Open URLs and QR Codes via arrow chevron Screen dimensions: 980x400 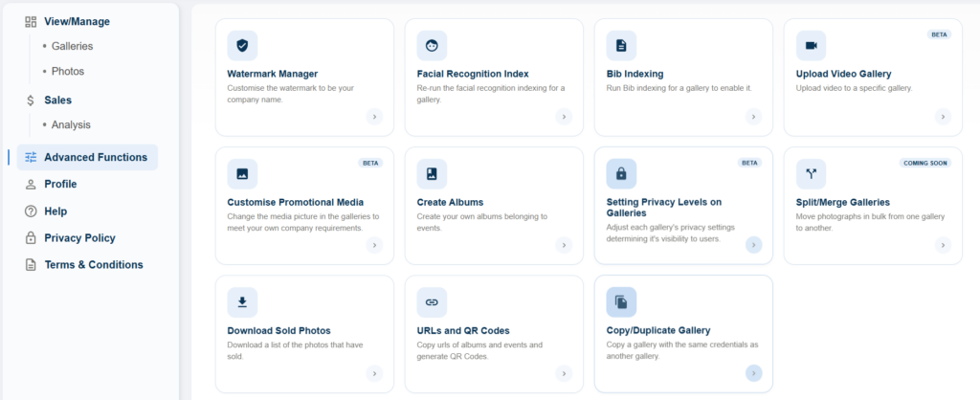tap(564, 373)
